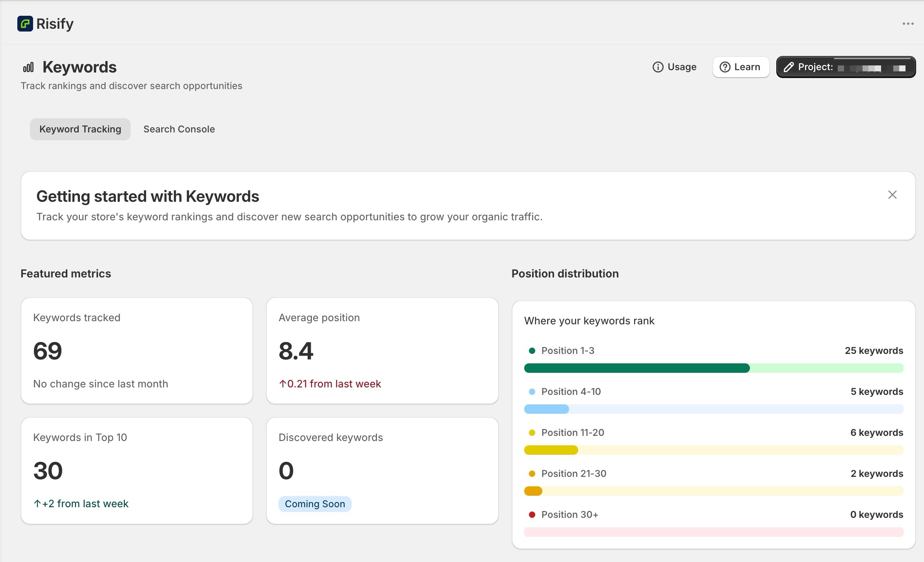Click the Discovered keywords value 0
The height and width of the screenshot is (562, 924).
tap(286, 471)
